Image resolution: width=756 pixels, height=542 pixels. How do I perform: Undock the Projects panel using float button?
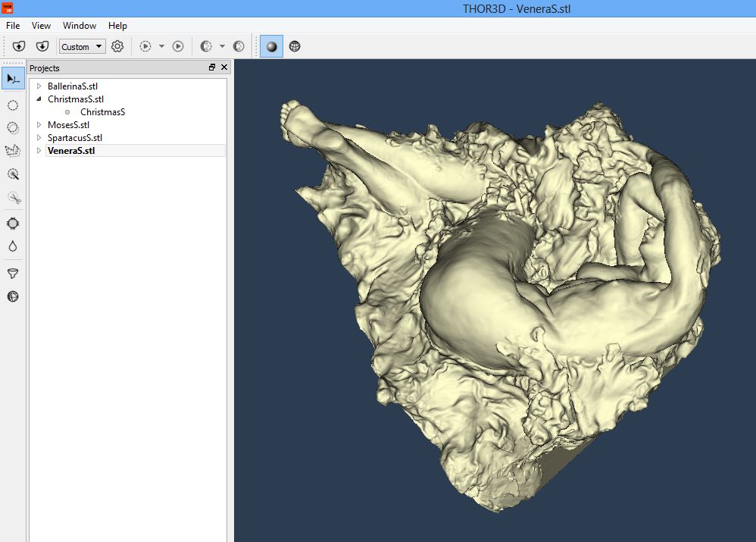coord(212,67)
